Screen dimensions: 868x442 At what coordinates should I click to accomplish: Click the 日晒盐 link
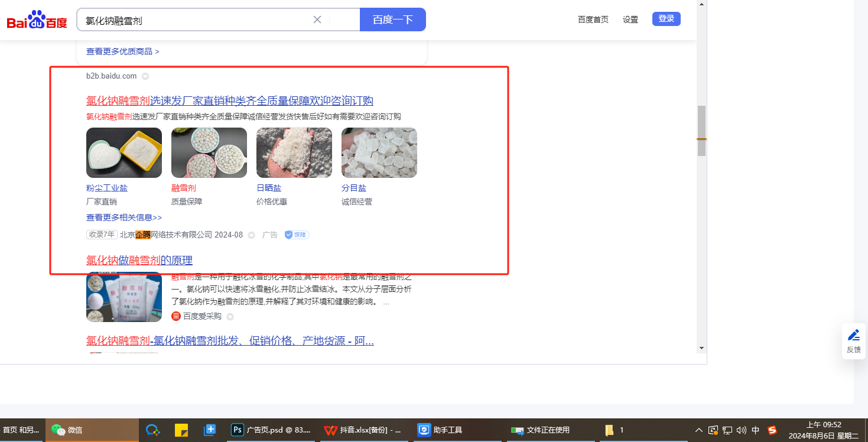[x=269, y=188]
